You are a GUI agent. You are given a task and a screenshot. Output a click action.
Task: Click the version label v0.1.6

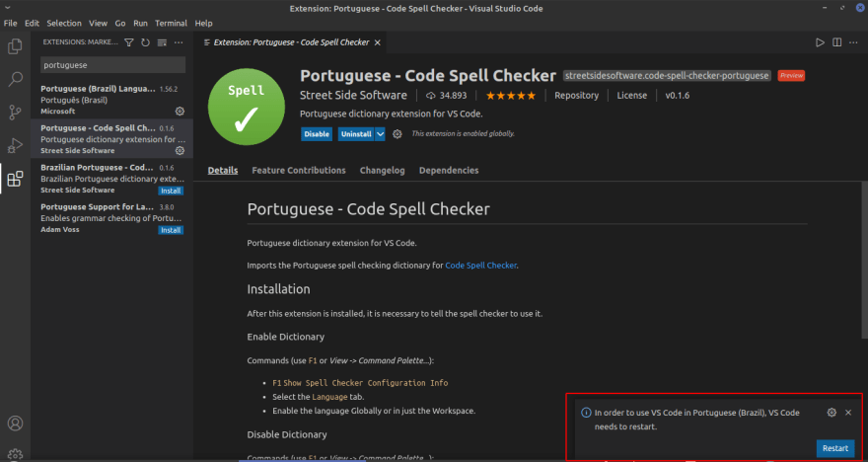click(677, 96)
